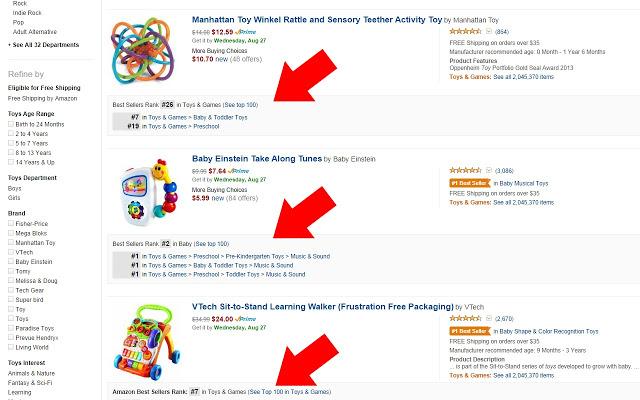Select Animals & Nature under Toys Interest
The width and height of the screenshot is (640, 400).
coord(31,375)
